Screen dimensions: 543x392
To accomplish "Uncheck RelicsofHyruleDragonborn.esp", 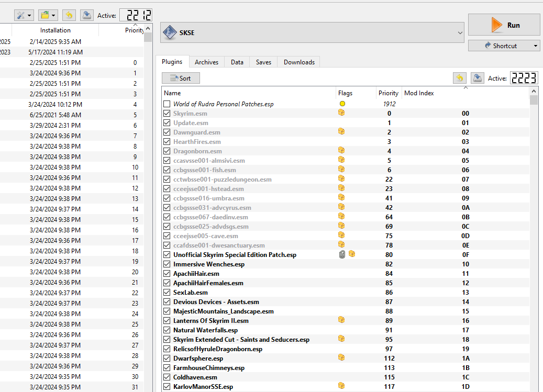I will click(x=167, y=349).
